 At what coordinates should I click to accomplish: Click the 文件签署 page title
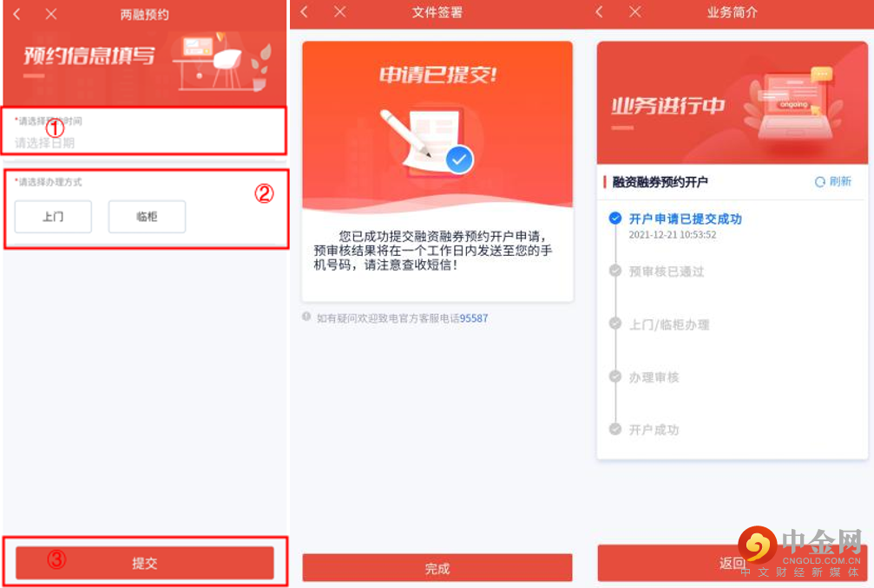(437, 12)
